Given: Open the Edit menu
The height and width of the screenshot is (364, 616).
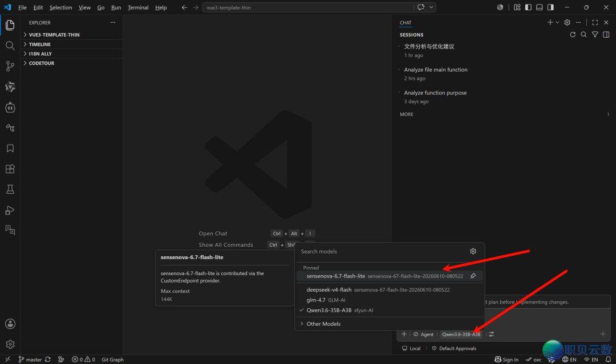Looking at the screenshot, I should click(38, 7).
